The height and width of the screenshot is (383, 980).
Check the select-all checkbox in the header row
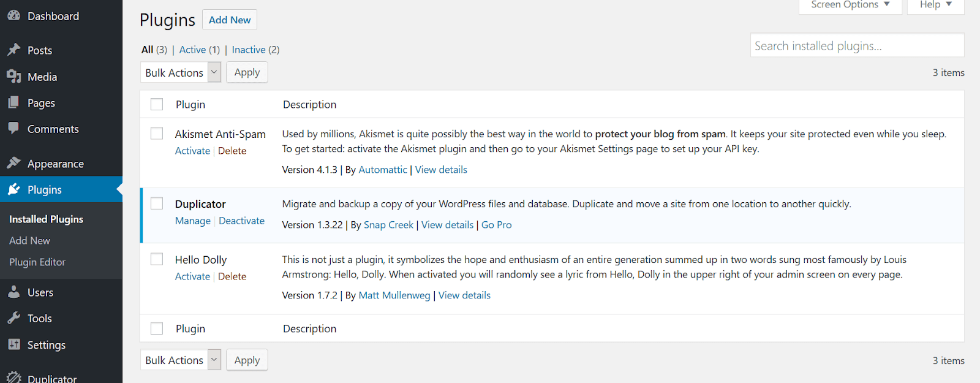coord(156,104)
